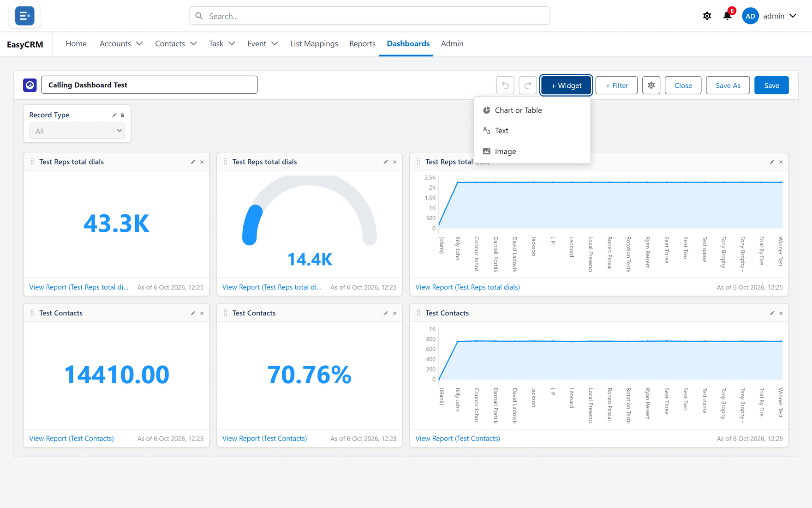Expand the Task nav dropdown

click(232, 44)
